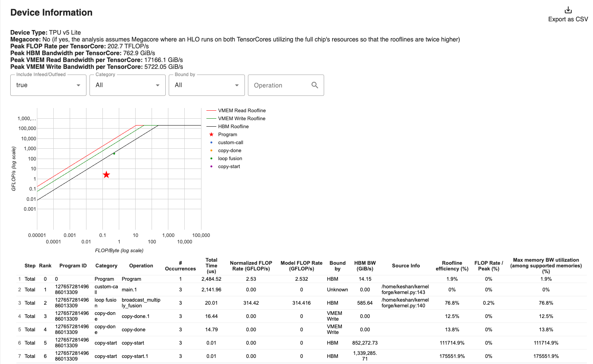This screenshot has width=593, height=364.
Task: Sort table by Total Time (us) column
Action: (211, 265)
